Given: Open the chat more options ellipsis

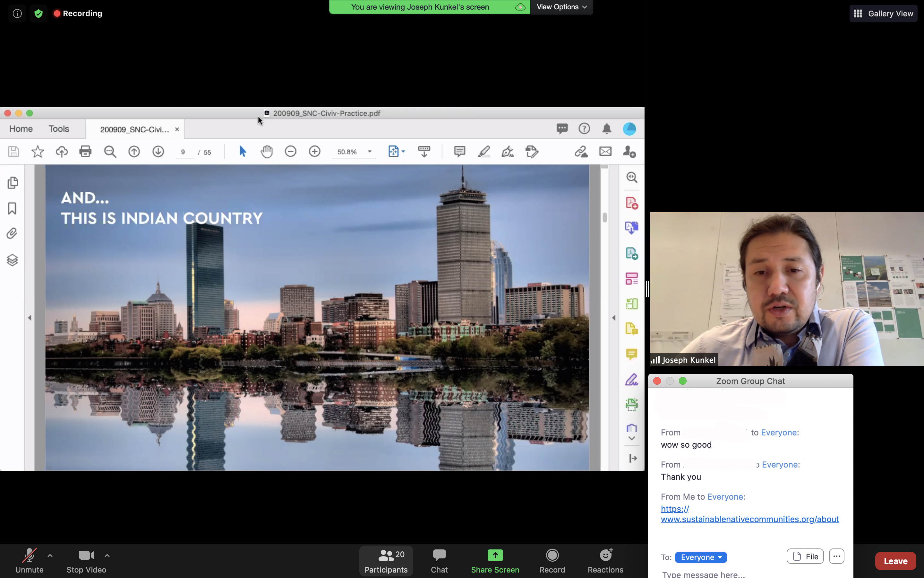Looking at the screenshot, I should click(836, 556).
